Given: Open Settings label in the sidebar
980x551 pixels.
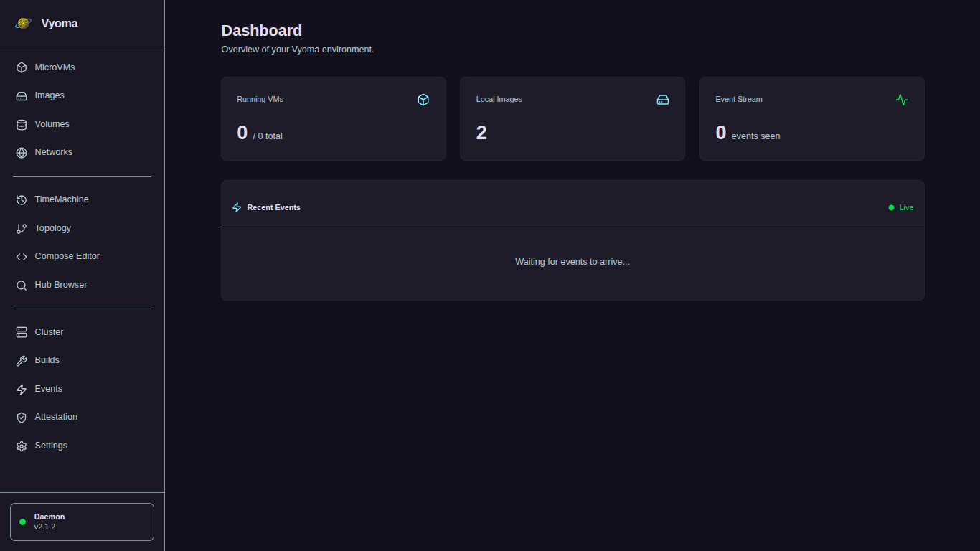Looking at the screenshot, I should pos(51,446).
